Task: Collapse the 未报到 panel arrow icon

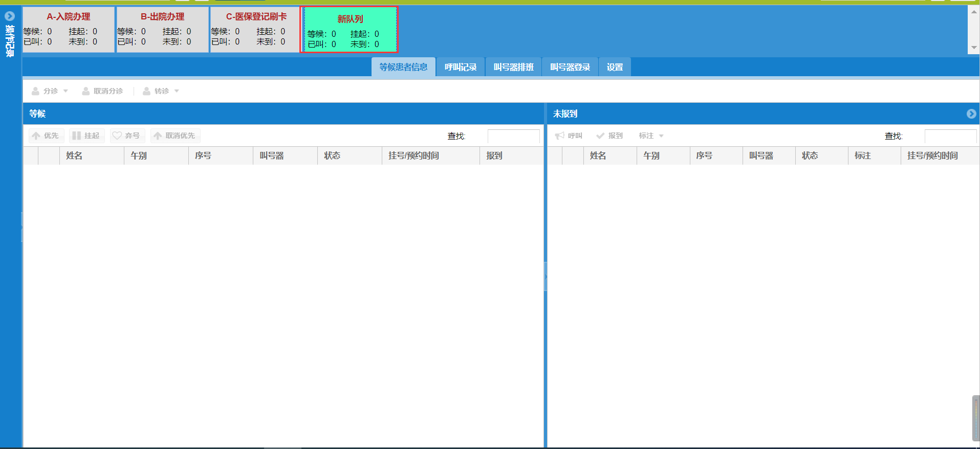Action: (971, 114)
